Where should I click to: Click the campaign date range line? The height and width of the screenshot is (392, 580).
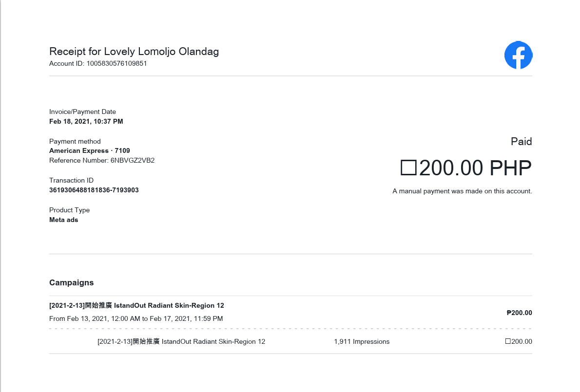pyautogui.click(x=136, y=318)
